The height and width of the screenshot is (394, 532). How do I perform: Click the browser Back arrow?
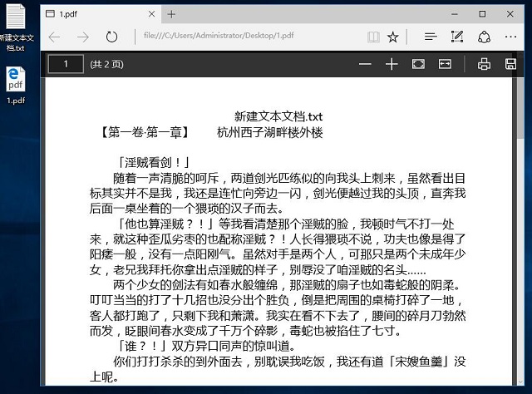click(x=54, y=37)
